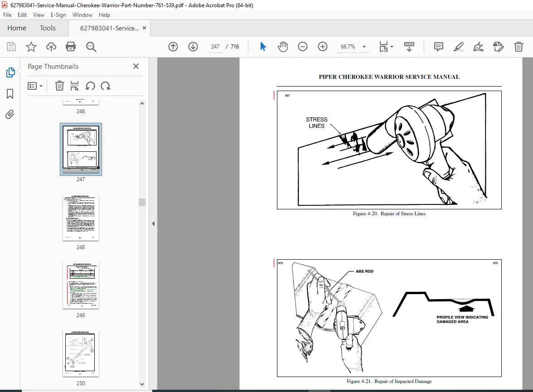This screenshot has width=533, height=392.
Task: Open thumbnails panel Options menu
Action: 35,86
